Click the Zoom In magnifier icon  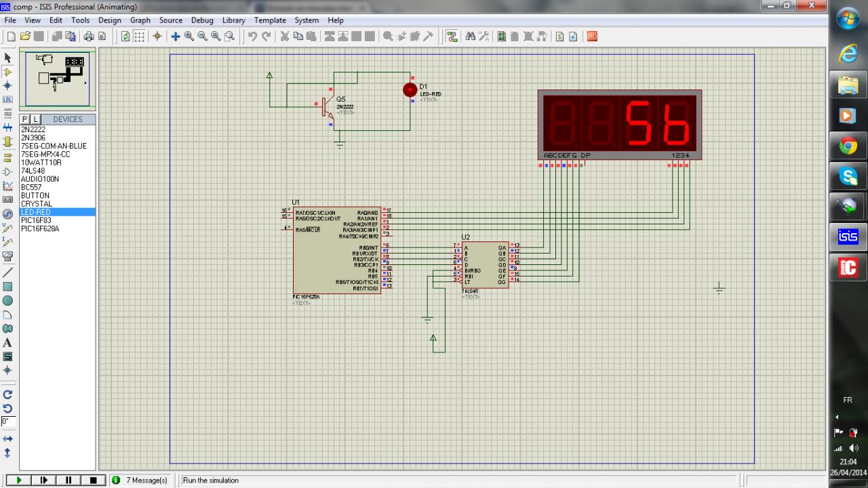click(x=189, y=37)
